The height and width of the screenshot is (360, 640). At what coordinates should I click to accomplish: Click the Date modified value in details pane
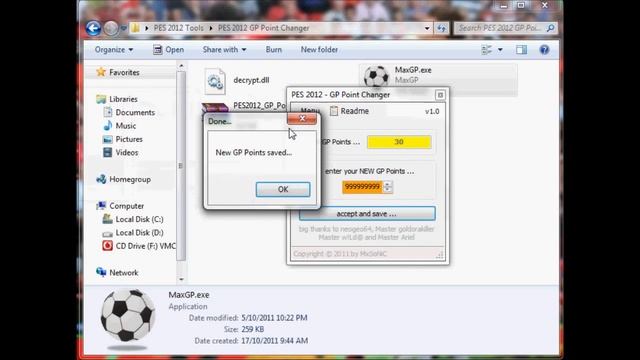click(x=274, y=318)
